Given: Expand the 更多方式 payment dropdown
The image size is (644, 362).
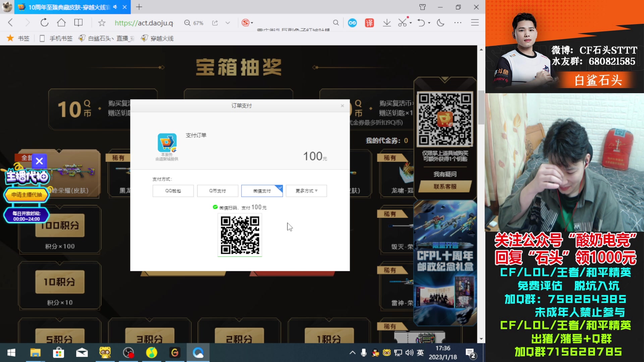Looking at the screenshot, I should point(306,191).
